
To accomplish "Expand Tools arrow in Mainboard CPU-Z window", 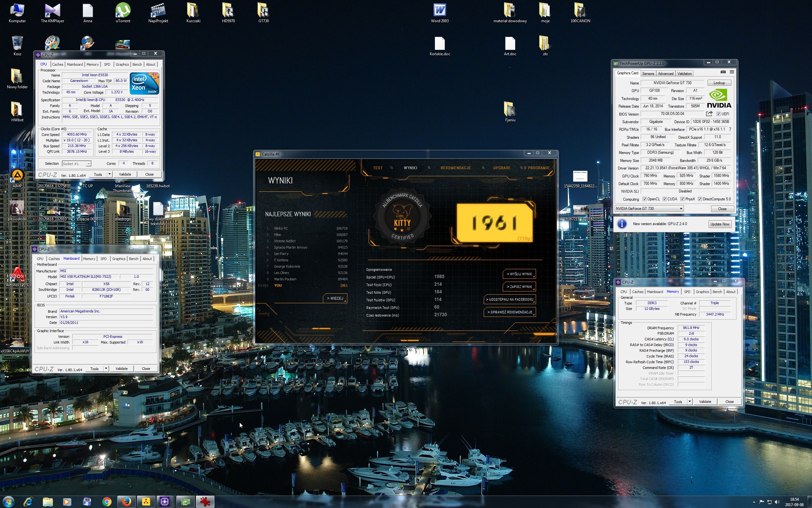I will 106,369.
